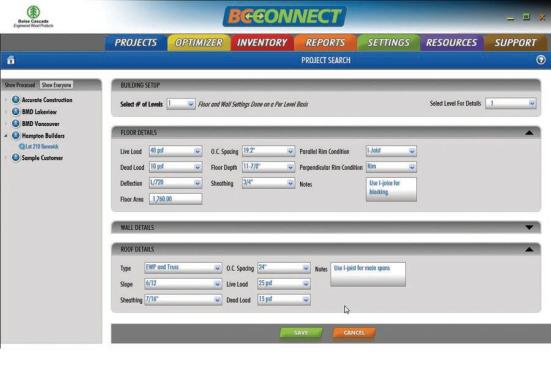
Task: Select Sample Customer in customer tree
Action: pos(42,158)
